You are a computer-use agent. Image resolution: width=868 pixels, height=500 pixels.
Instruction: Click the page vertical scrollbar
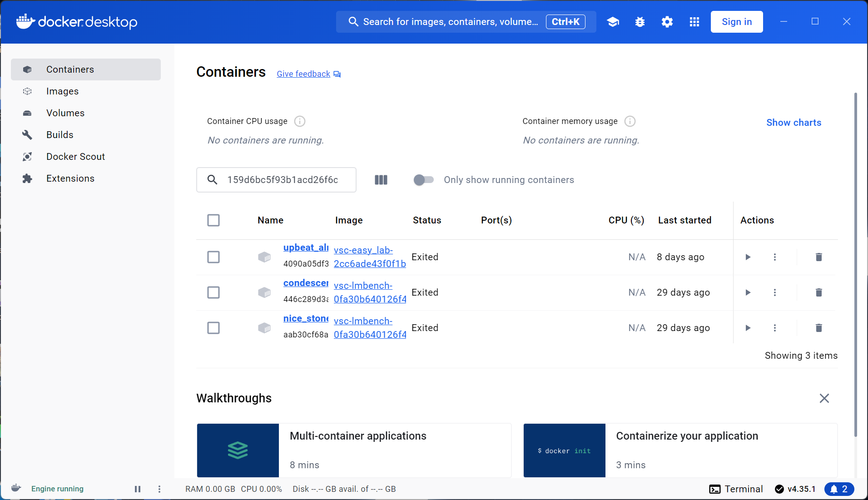856,264
